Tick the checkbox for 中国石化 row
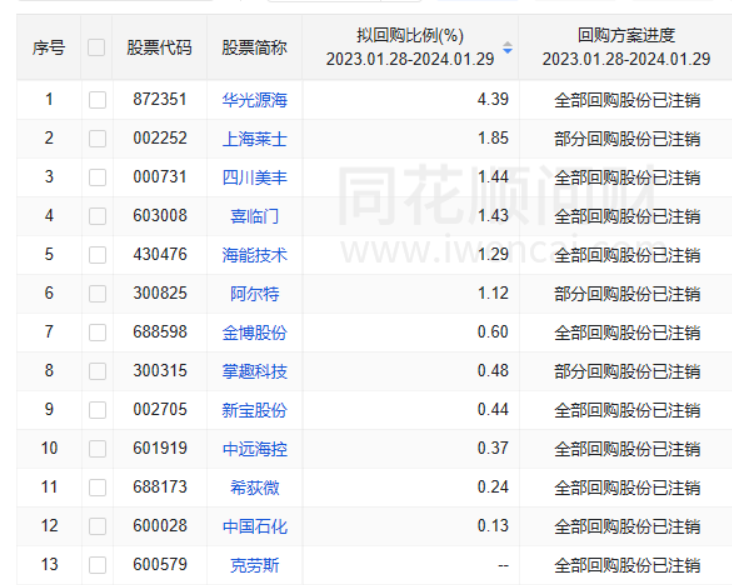The width and height of the screenshot is (732, 585). (97, 526)
